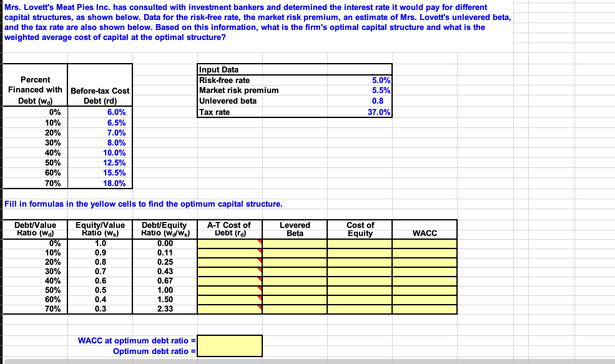
Task: Click the Levered Beta column header
Action: [295, 229]
